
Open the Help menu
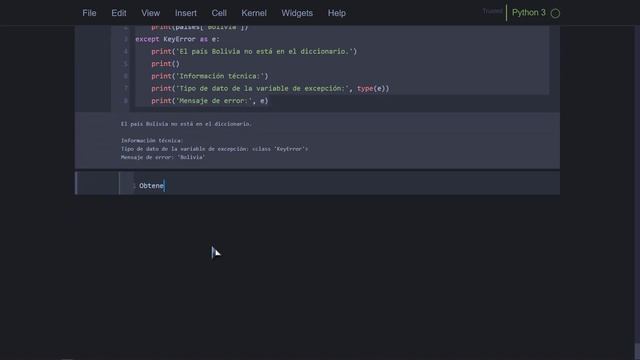tap(337, 13)
